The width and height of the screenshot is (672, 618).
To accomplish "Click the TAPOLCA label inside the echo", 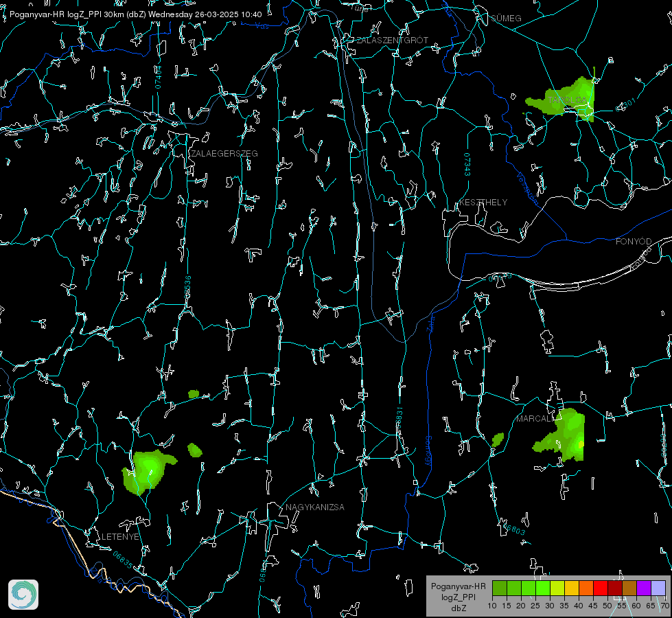I will click(x=567, y=100).
